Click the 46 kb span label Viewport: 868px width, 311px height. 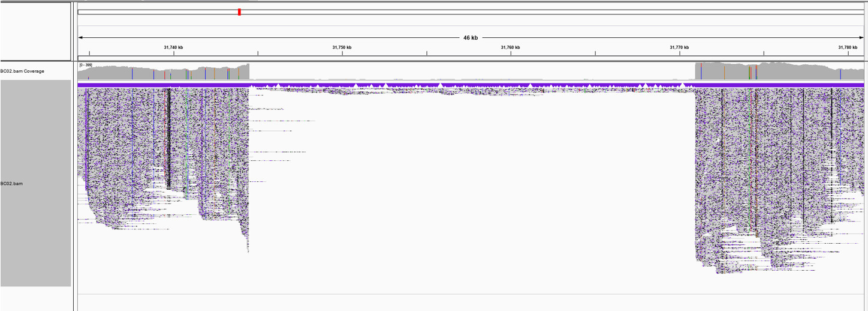(x=471, y=38)
